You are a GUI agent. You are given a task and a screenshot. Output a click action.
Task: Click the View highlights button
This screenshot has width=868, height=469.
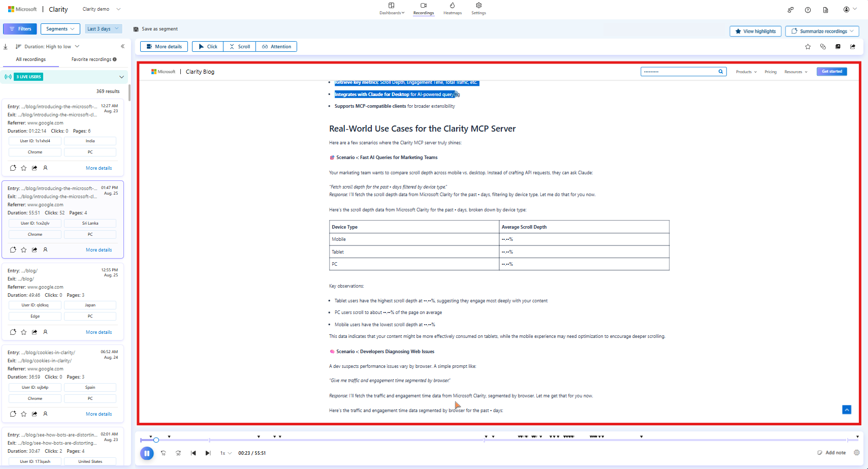point(755,31)
